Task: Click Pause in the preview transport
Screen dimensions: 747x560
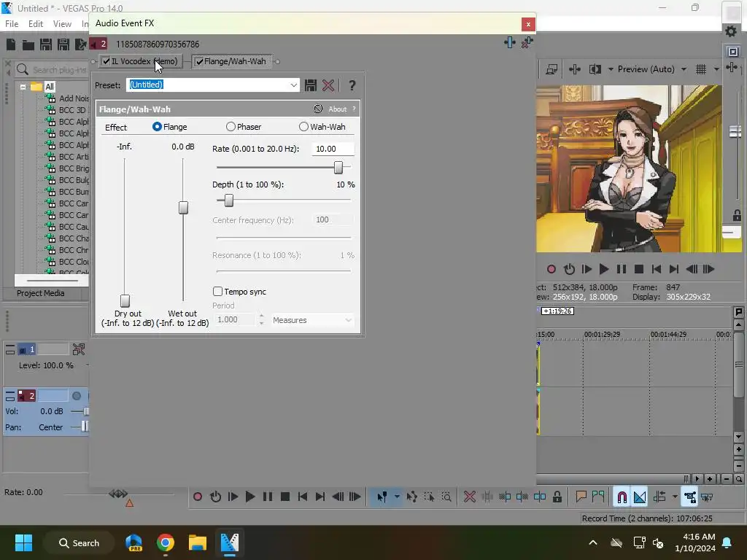Action: click(x=622, y=270)
